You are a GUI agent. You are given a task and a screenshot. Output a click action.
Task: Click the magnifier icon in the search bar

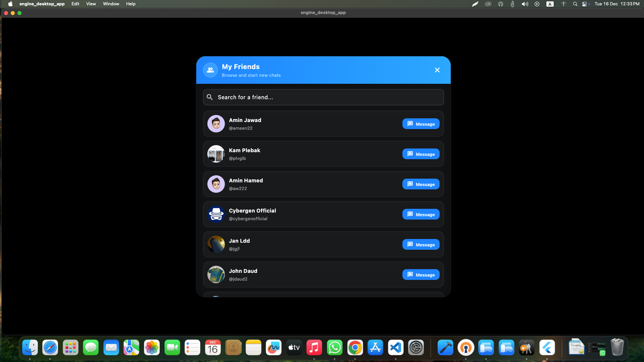(x=209, y=97)
